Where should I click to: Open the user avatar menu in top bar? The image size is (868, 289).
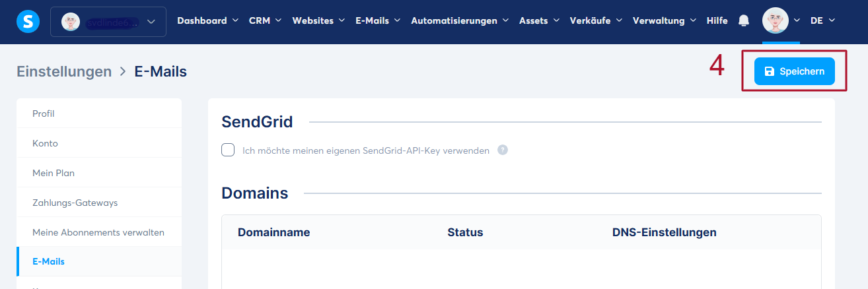[x=781, y=21]
